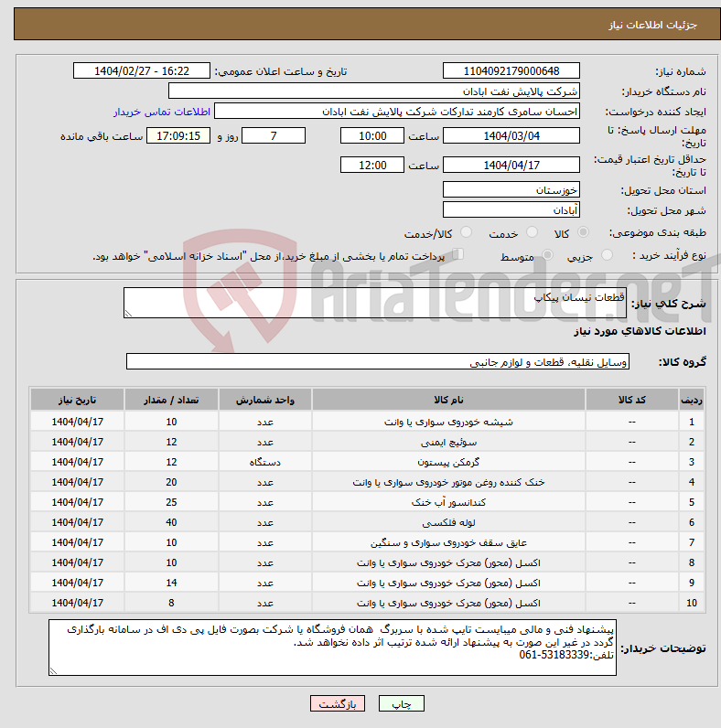Click the announcement date field 1404/02/27 - 16:22
This screenshot has width=721, height=728.
click(x=142, y=71)
